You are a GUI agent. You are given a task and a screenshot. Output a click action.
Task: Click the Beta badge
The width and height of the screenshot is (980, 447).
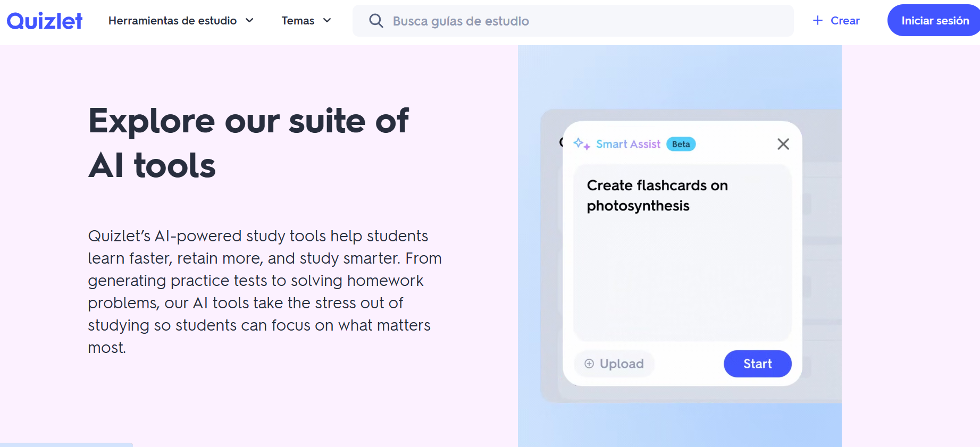681,144
